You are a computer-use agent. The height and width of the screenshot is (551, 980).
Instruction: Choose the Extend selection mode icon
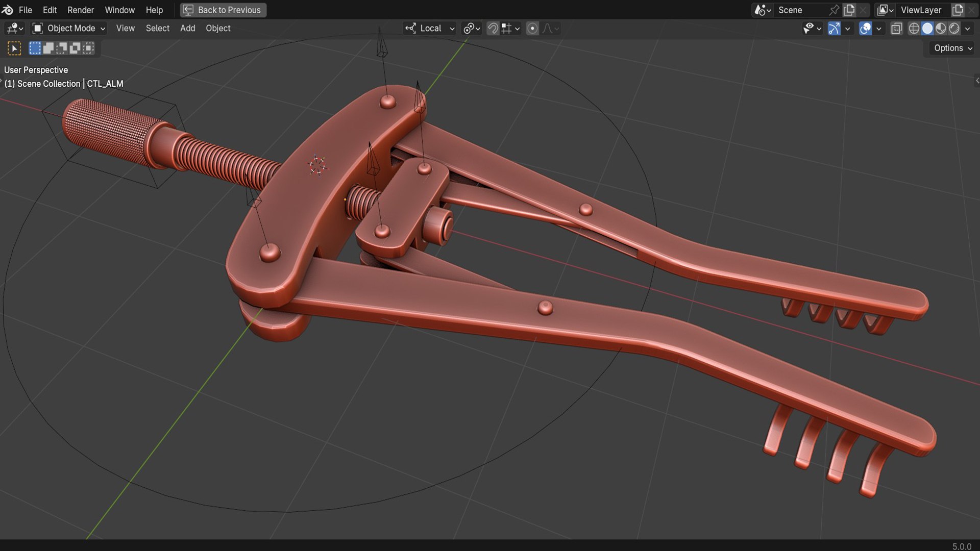[x=48, y=48]
